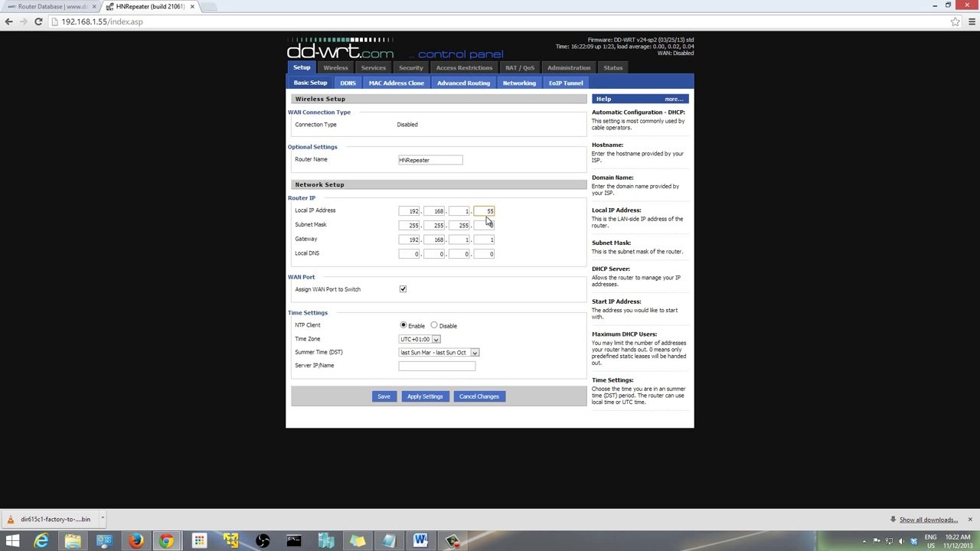Click the last octet of Gateway
The width and height of the screenshot is (980, 551).
[x=484, y=240]
